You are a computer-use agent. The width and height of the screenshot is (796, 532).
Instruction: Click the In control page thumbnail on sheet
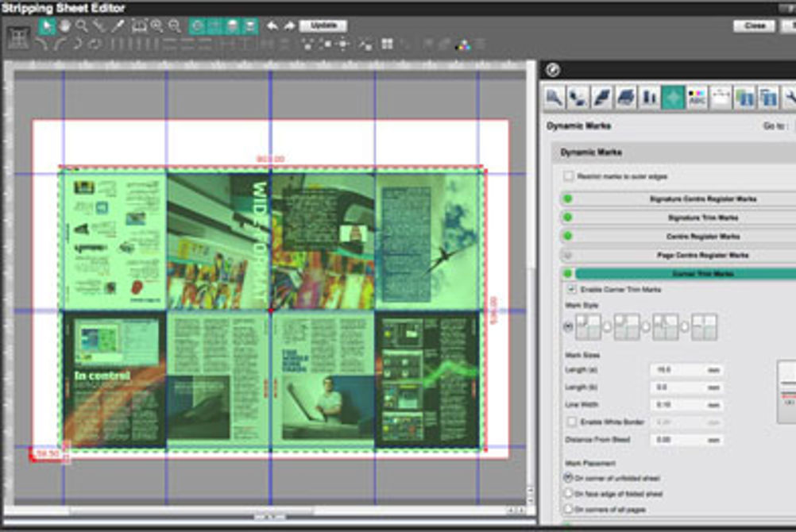(114, 380)
